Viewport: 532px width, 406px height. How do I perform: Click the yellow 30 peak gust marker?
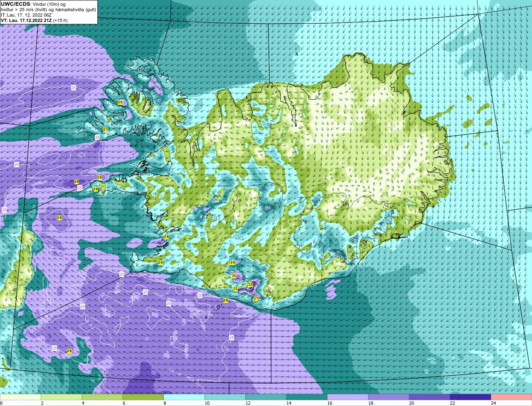click(234, 276)
